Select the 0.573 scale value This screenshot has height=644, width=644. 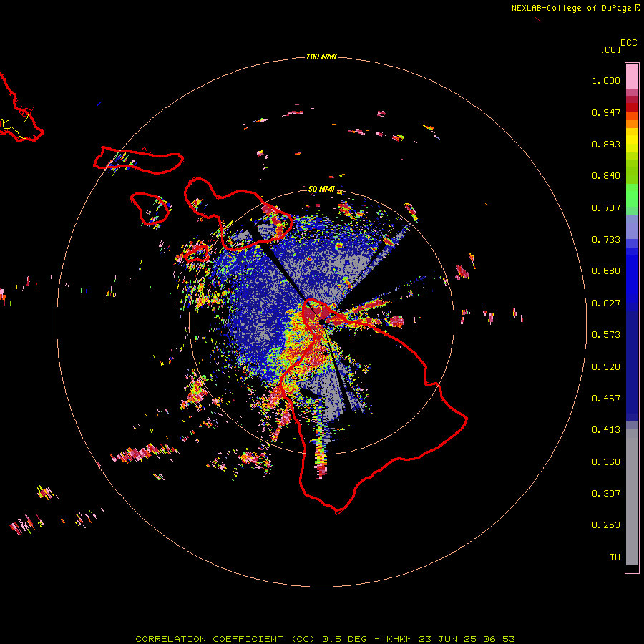606,335
